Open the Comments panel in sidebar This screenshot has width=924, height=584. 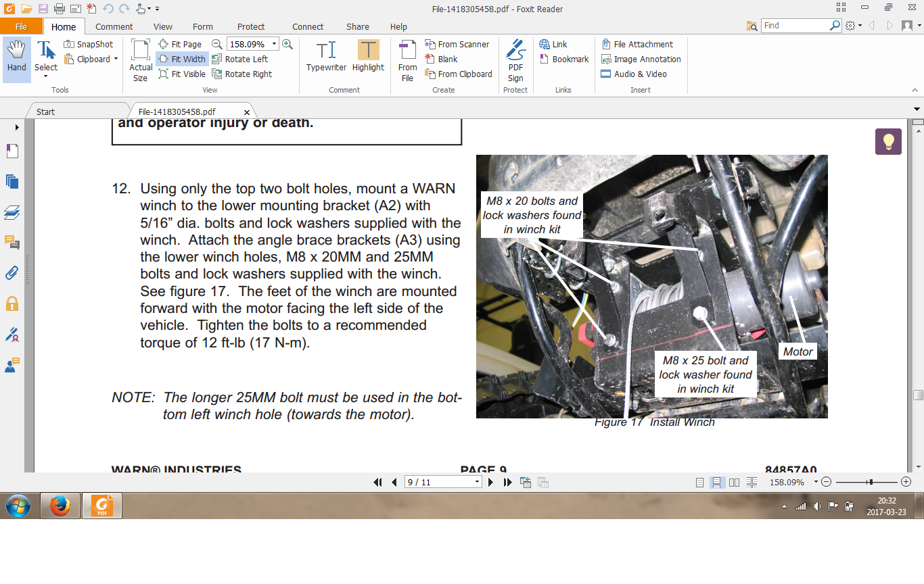pyautogui.click(x=11, y=243)
